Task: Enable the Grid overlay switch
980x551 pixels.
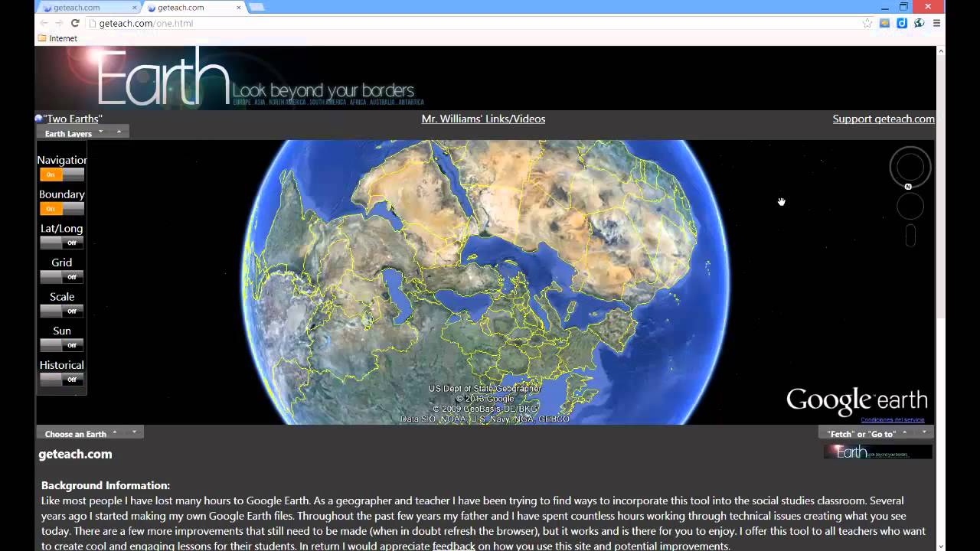Action: click(x=62, y=277)
